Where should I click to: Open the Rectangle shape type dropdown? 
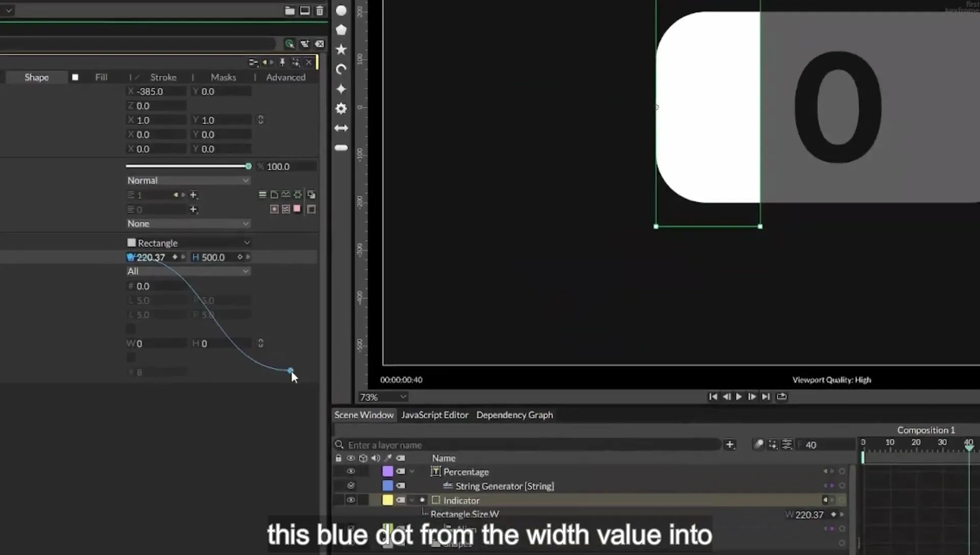point(188,243)
